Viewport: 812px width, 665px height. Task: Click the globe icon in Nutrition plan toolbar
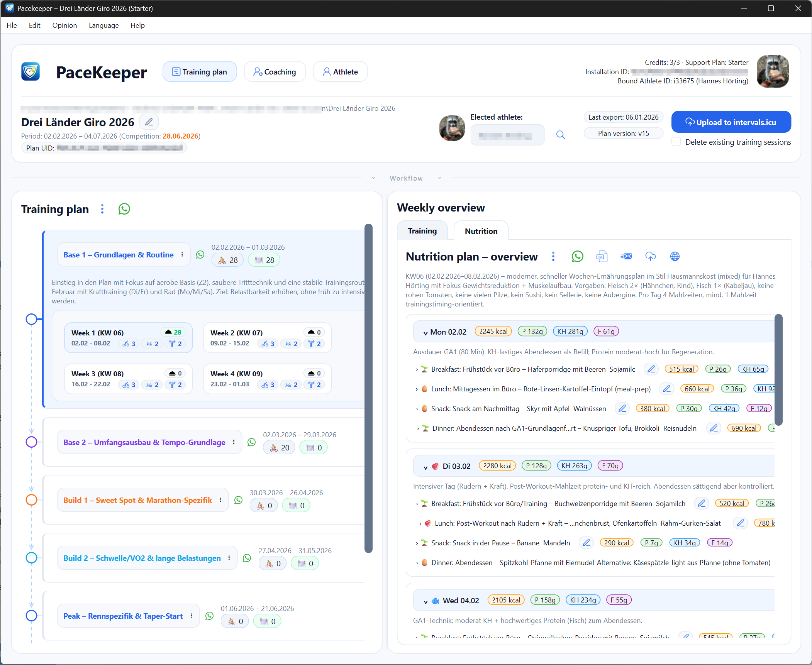(x=675, y=256)
